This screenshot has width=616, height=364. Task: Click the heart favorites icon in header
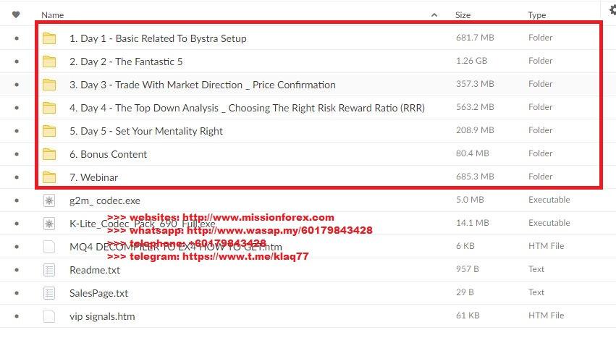17,14
